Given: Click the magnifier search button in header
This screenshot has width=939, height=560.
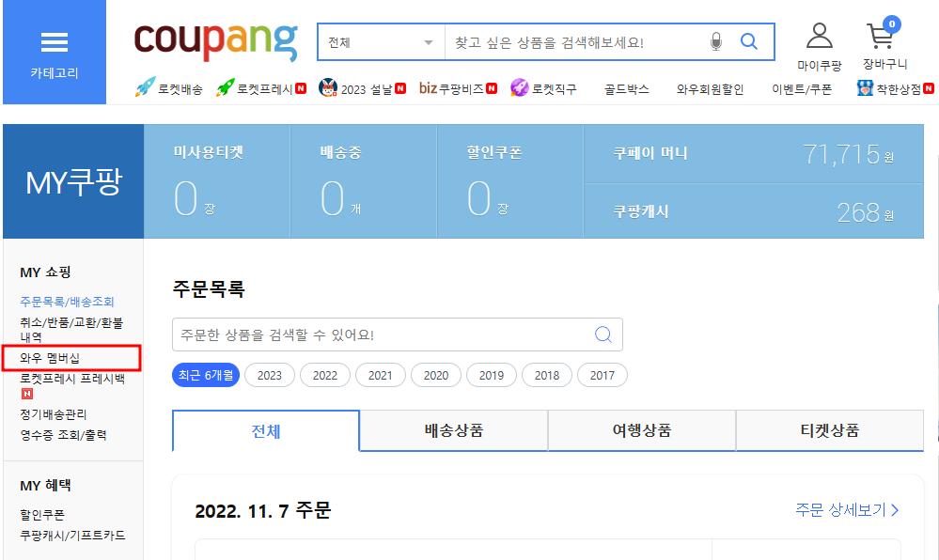Looking at the screenshot, I should (748, 42).
